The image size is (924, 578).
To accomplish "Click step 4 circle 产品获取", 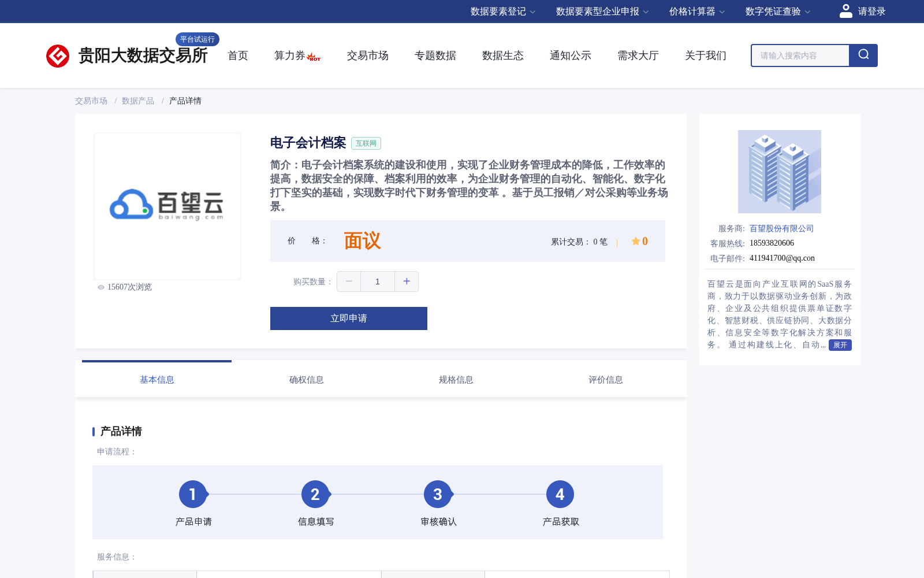I will click(x=560, y=494).
